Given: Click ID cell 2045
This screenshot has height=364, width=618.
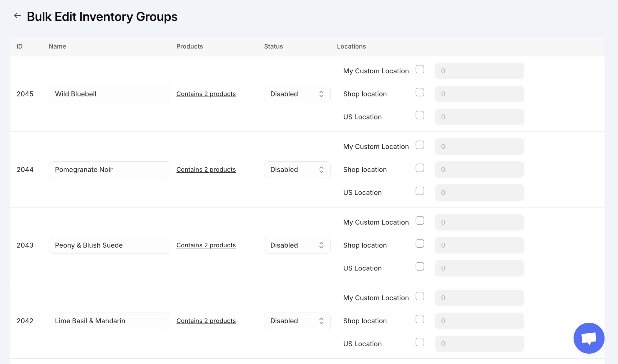Looking at the screenshot, I should [25, 94].
